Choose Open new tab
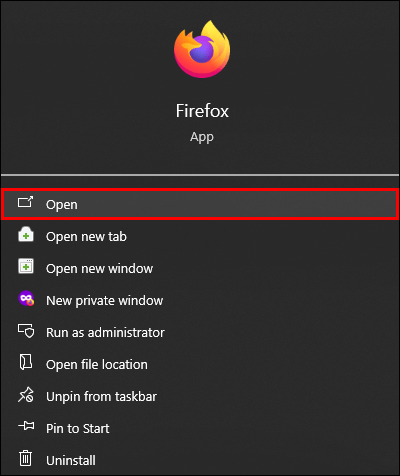400x476 pixels. pyautogui.click(x=200, y=236)
